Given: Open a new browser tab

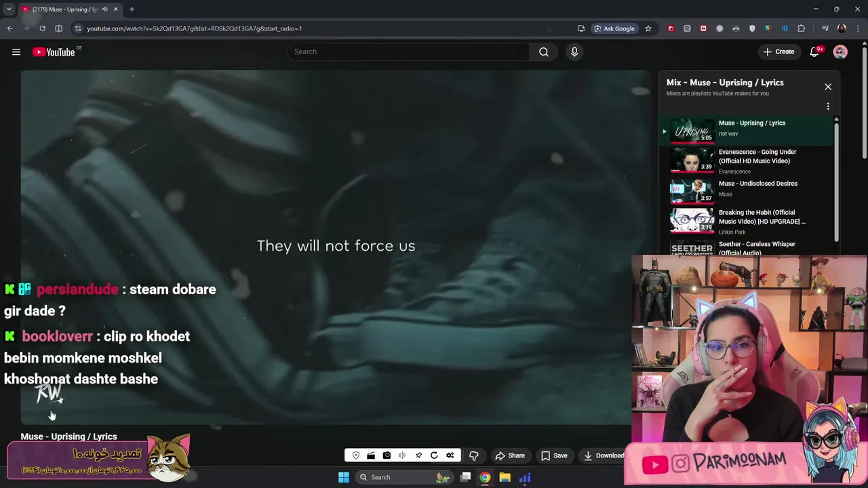Looking at the screenshot, I should (x=132, y=9).
